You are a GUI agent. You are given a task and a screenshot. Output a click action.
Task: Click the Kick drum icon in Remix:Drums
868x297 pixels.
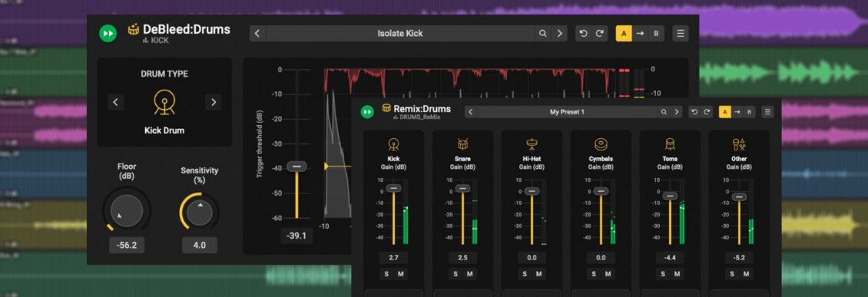(393, 144)
